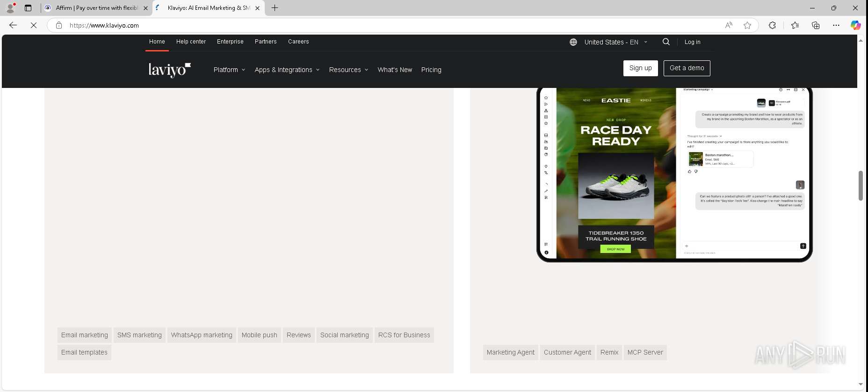Screen dimensions: 868x392
Task: Open the Pricing page
Action: [431, 70]
